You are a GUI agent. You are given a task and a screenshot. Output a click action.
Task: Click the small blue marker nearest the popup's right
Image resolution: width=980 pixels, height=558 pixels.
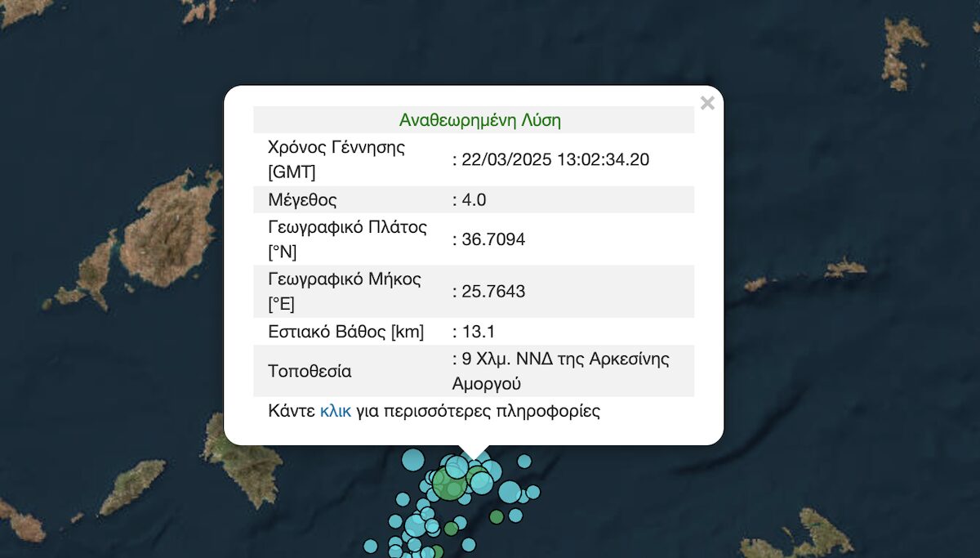coord(524,462)
